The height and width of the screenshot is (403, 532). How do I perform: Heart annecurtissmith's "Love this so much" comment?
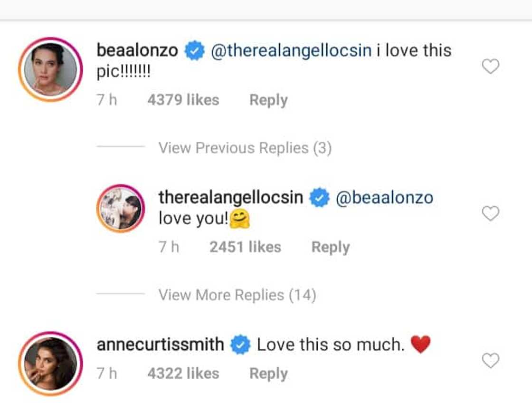[490, 361]
